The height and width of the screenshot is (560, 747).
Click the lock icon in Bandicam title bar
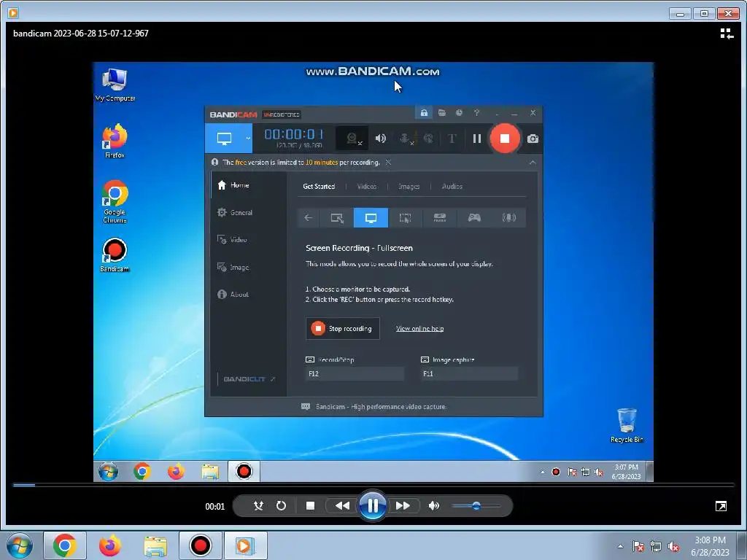[424, 113]
